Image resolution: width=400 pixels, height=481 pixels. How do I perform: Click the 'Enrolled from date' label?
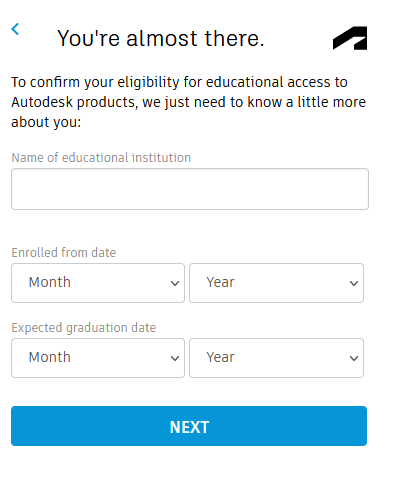(64, 253)
